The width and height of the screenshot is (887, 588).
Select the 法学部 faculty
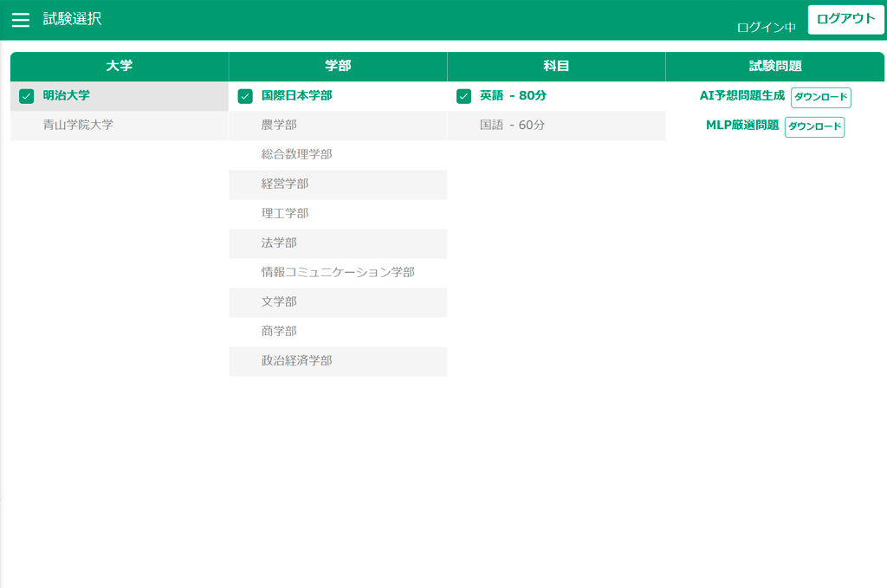click(x=279, y=242)
